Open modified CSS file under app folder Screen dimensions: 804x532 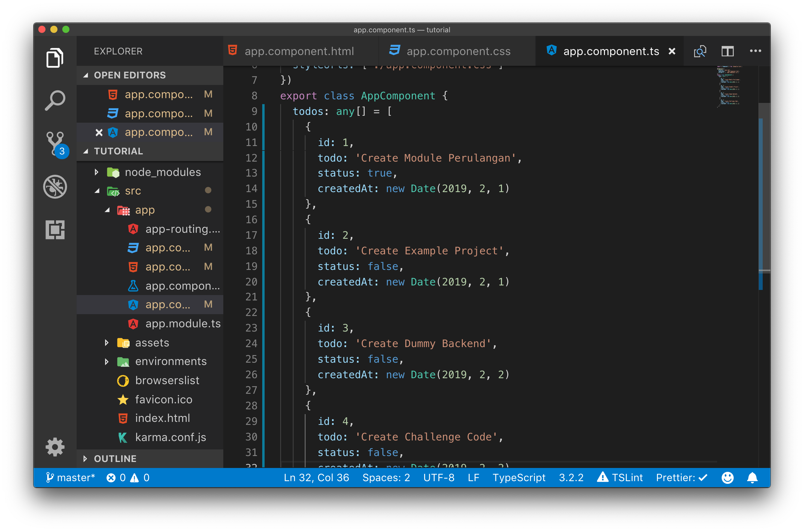tap(150, 248)
